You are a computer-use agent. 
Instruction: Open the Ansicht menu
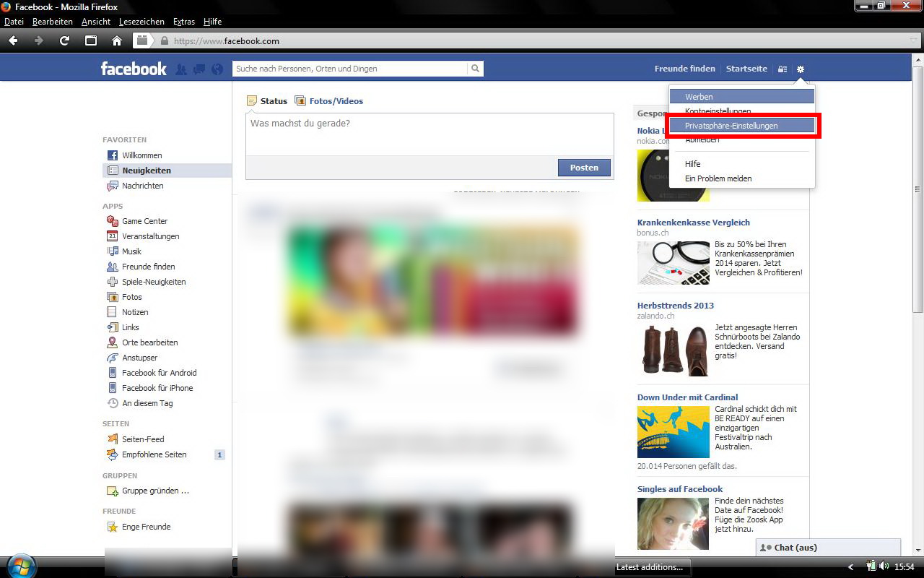point(96,22)
